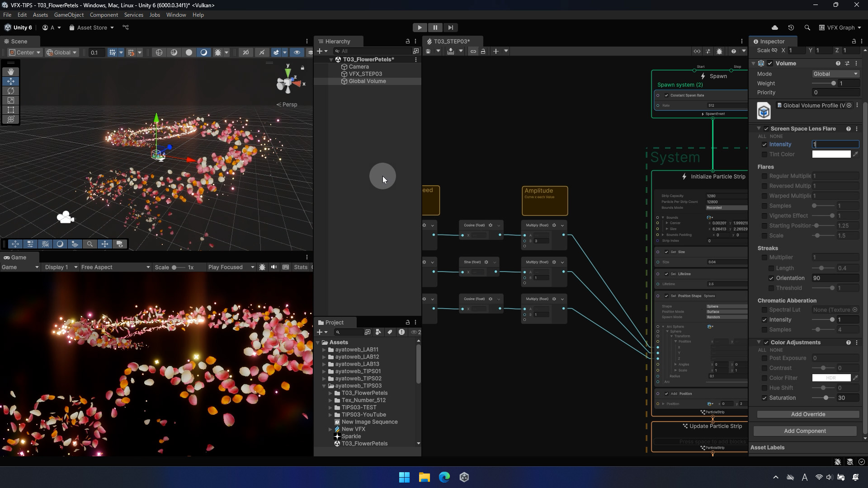
Task: Click the Play button
Action: [420, 28]
